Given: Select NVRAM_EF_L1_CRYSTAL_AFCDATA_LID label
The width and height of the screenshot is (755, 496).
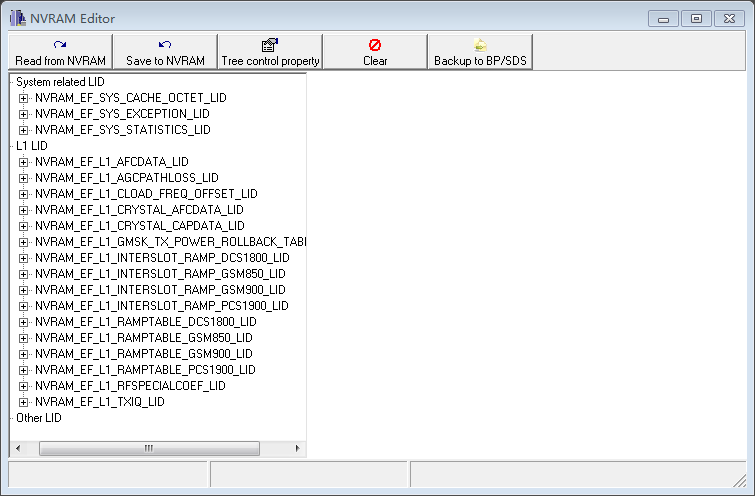Looking at the screenshot, I should pyautogui.click(x=139, y=209).
